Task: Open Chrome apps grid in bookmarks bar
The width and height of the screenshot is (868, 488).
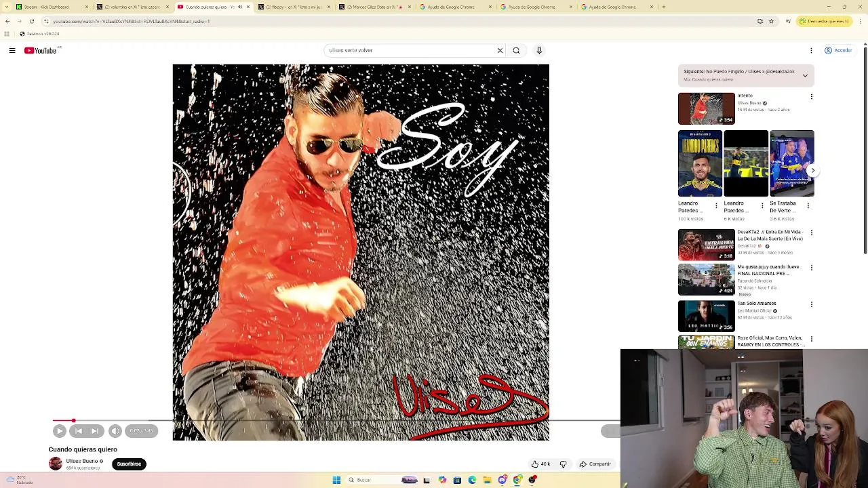Action: tap(7, 33)
